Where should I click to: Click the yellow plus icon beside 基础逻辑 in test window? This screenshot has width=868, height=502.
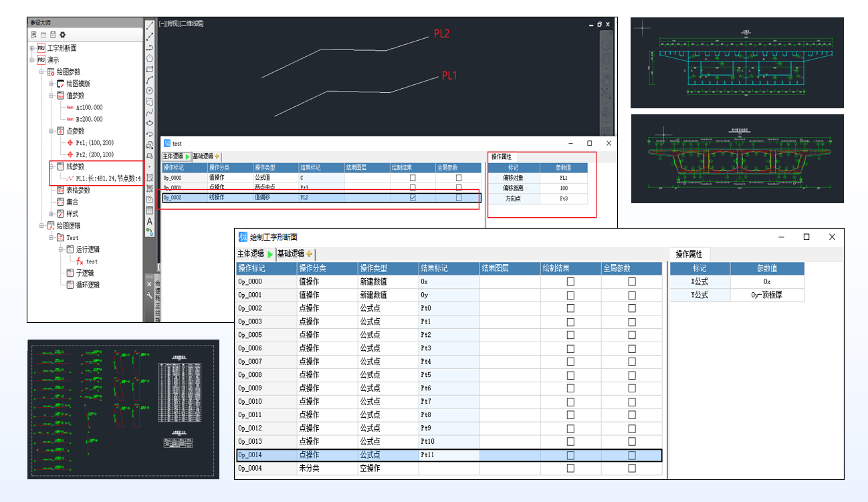click(x=217, y=156)
